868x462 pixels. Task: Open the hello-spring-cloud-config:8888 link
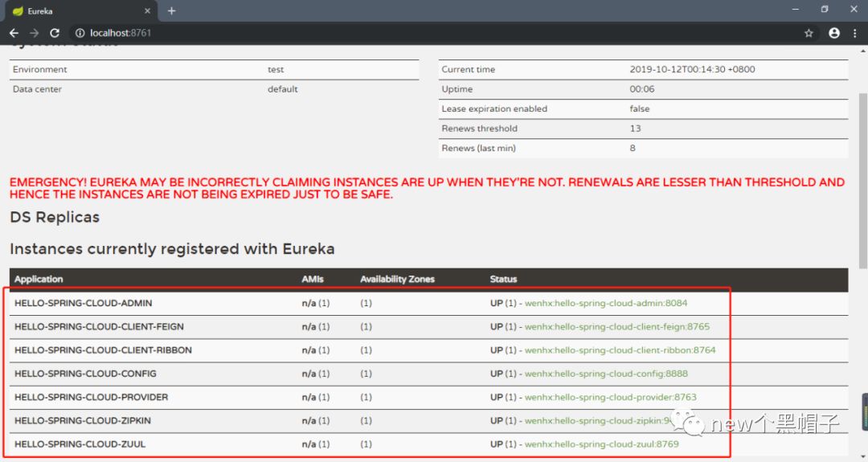(606, 374)
